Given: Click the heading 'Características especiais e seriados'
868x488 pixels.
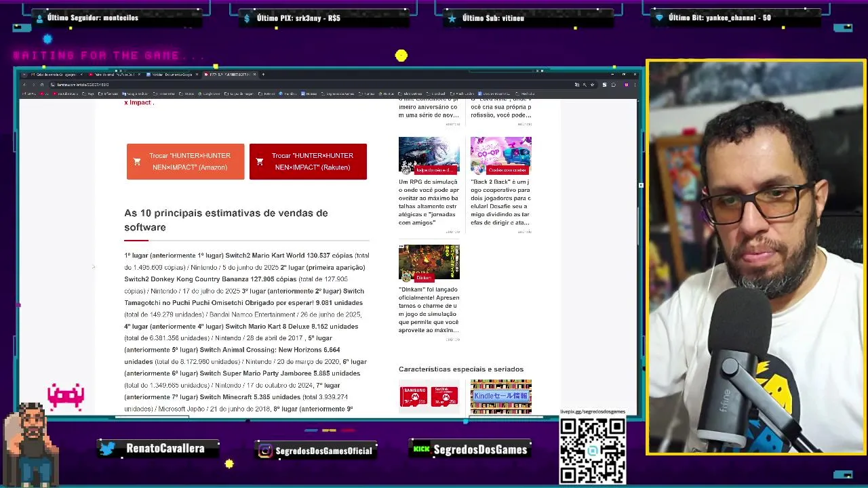Looking at the screenshot, I should (x=461, y=369).
